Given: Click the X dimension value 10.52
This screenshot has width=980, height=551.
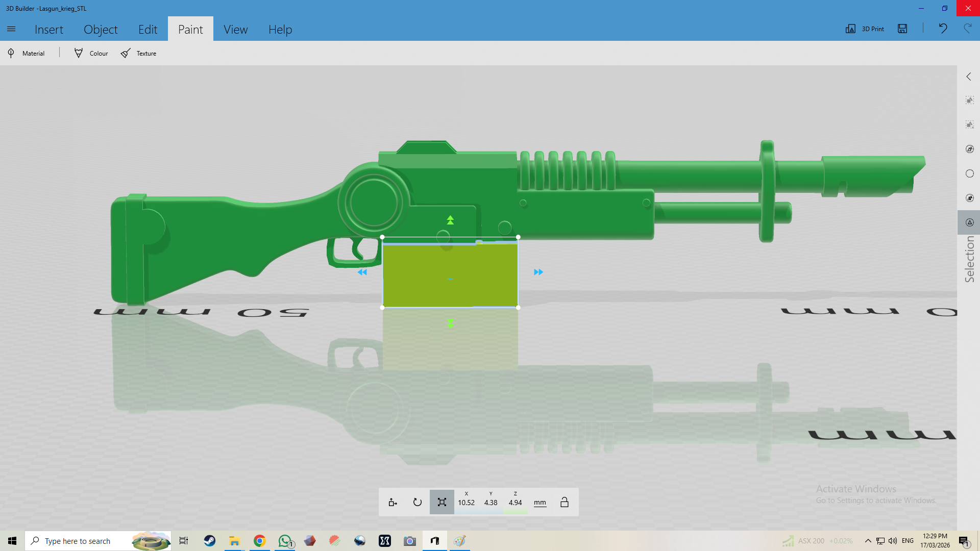Looking at the screenshot, I should click(466, 503).
